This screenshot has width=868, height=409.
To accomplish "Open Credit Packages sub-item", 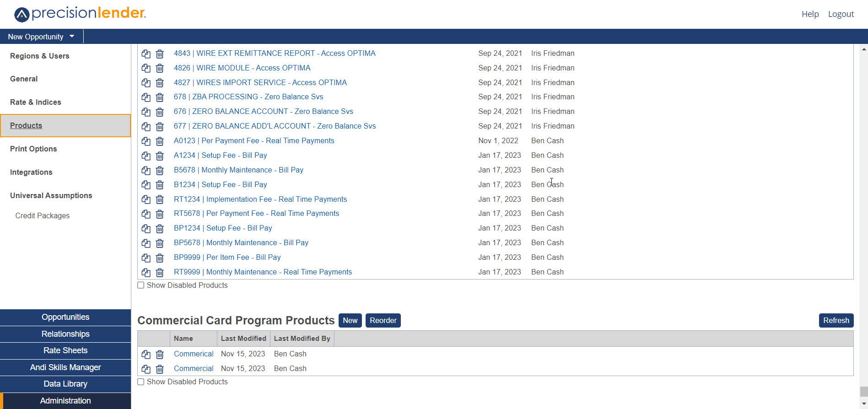I will tap(43, 215).
